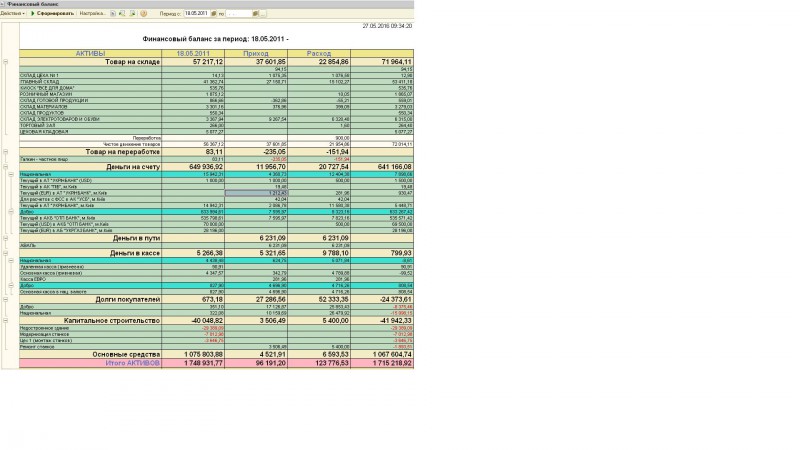
Task: Click the Деньги в пути row label
Action: pyautogui.click(x=136, y=238)
